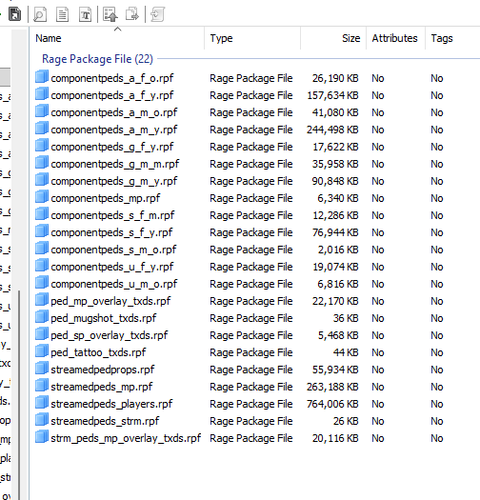This screenshot has height=500, width=480.
Task: Select package icon of componentpeds_g_m_y.rpf
Action: pyautogui.click(x=42, y=180)
